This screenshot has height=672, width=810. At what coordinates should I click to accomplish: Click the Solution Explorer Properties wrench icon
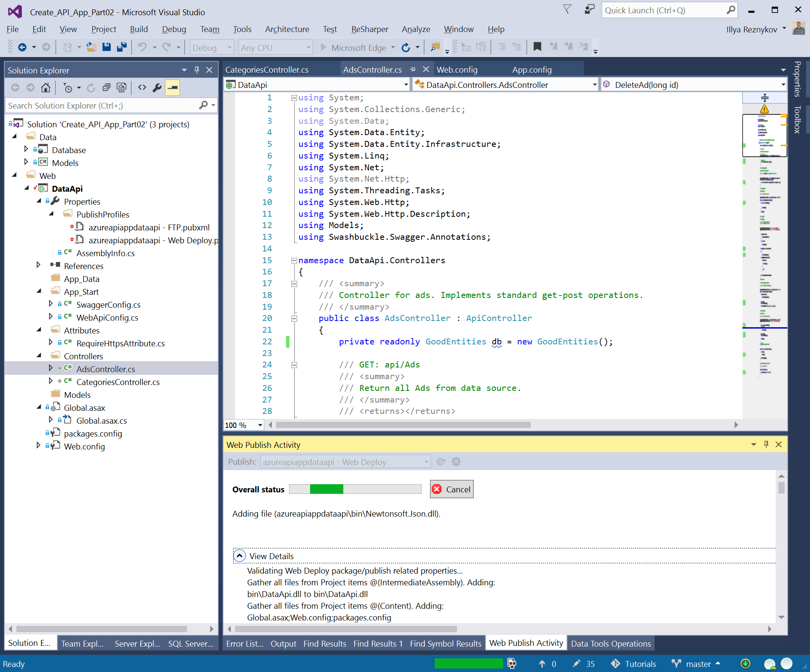pos(157,88)
